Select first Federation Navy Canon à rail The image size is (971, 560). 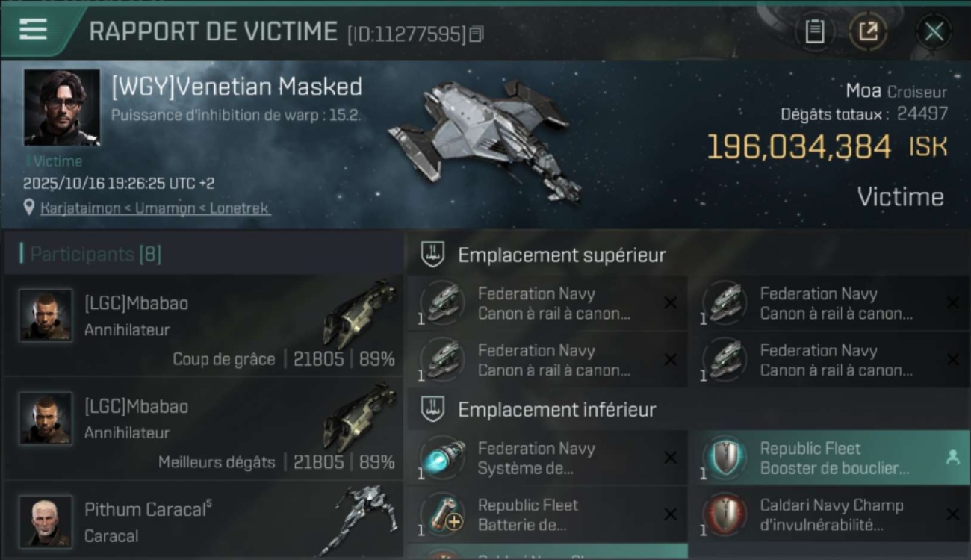click(547, 303)
